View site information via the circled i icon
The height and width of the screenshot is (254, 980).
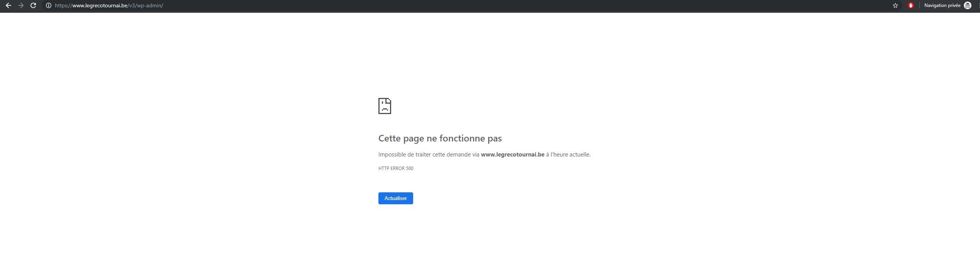[x=49, y=5]
